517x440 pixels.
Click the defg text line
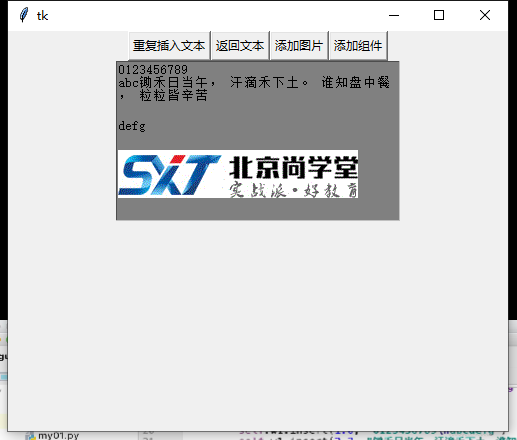click(132, 126)
